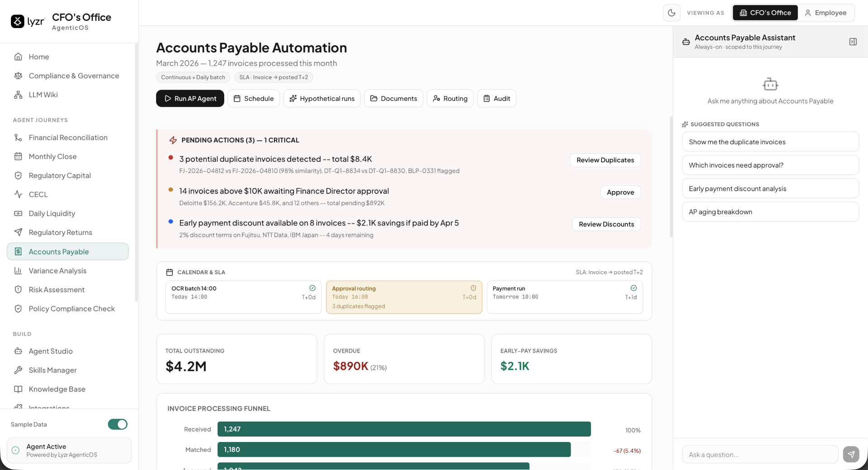Screen dimensions: 868x470
Task: Click Agent Studio robot icon
Action: pyautogui.click(x=18, y=351)
